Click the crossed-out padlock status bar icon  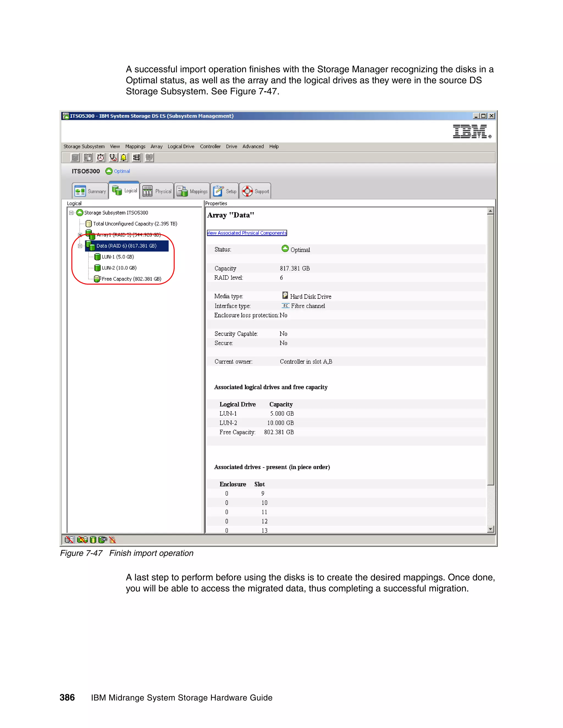(112, 540)
